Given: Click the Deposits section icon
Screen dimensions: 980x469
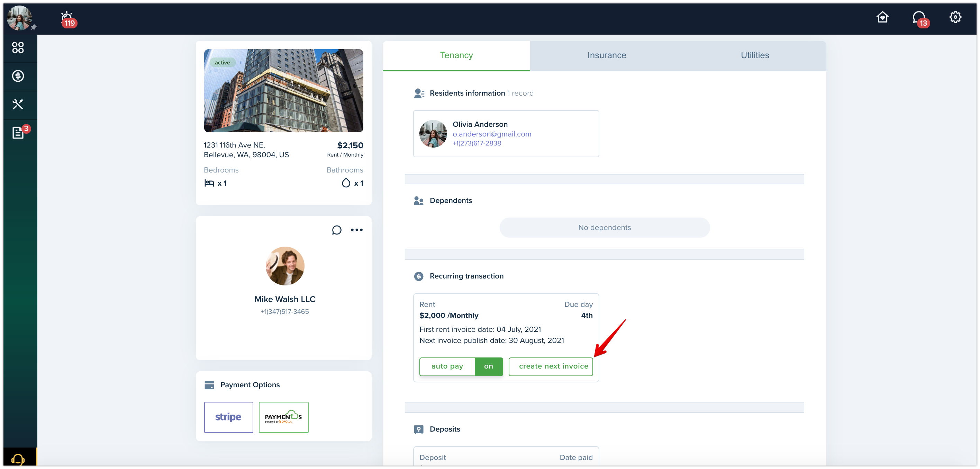Looking at the screenshot, I should click(418, 430).
